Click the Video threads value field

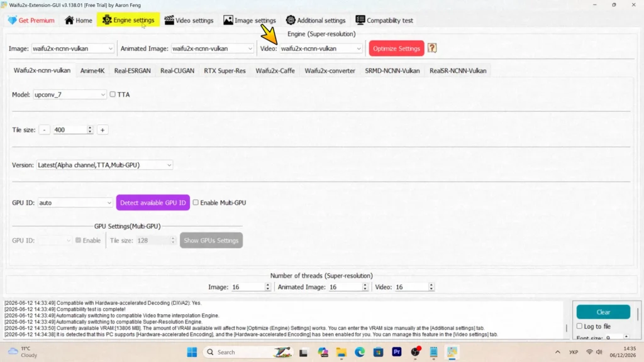(411, 287)
